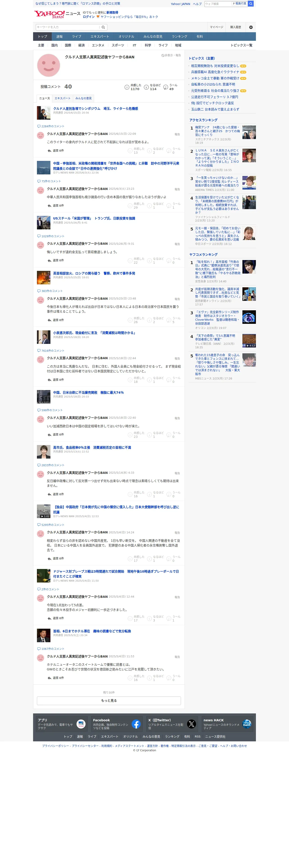The image size is (289, 868).
Task: Open the 速報 navigation tab
Action: tap(60, 37)
